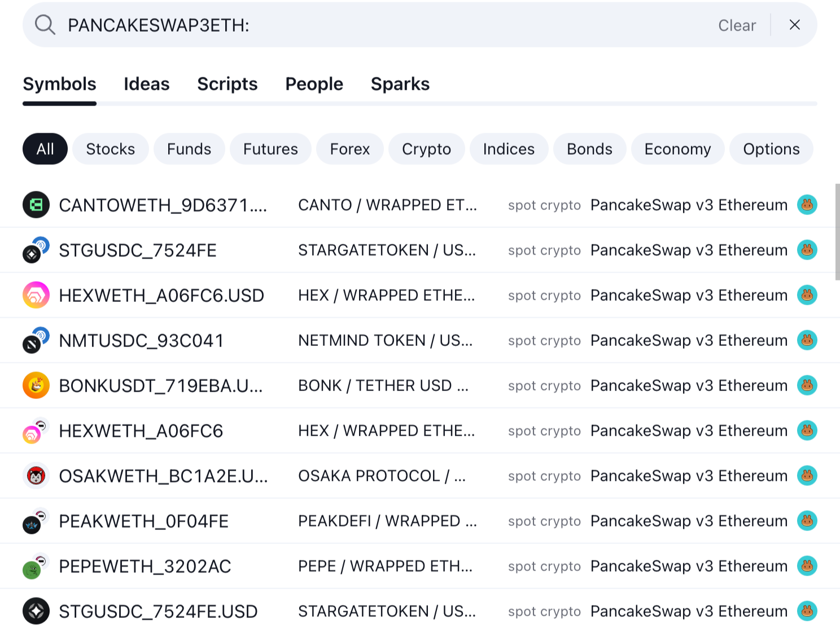Click the STGUSDC_7524FE token pair logo
The width and height of the screenshot is (840, 632).
(36, 250)
